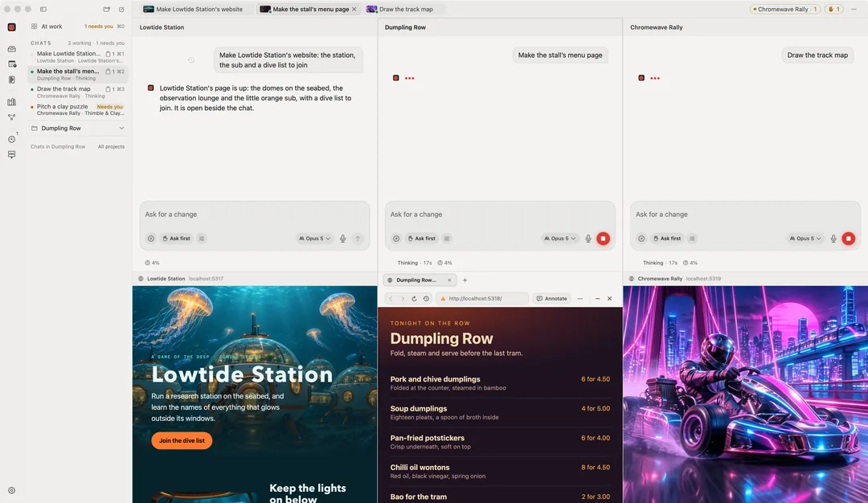This screenshot has height=503, width=868.
Task: Click the microphone in Dumpling Row composer
Action: (x=588, y=239)
